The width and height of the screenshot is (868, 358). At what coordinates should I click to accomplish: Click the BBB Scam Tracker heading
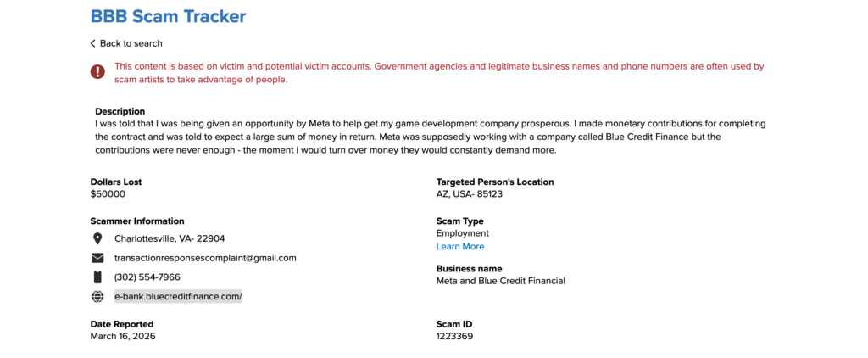pyautogui.click(x=168, y=15)
